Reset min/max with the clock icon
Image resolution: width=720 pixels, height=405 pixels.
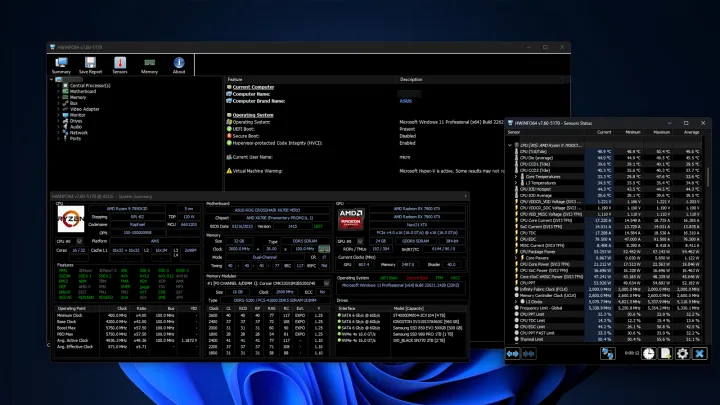coord(648,354)
